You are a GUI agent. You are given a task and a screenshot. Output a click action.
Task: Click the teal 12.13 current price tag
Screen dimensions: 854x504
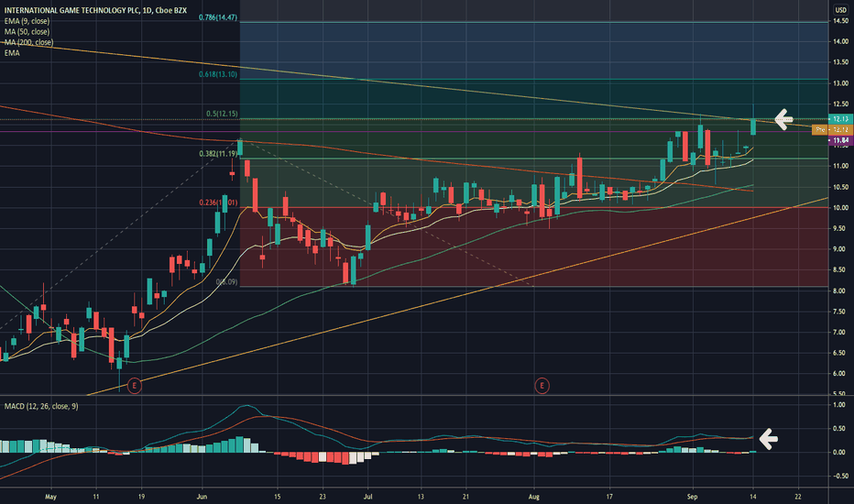point(840,119)
